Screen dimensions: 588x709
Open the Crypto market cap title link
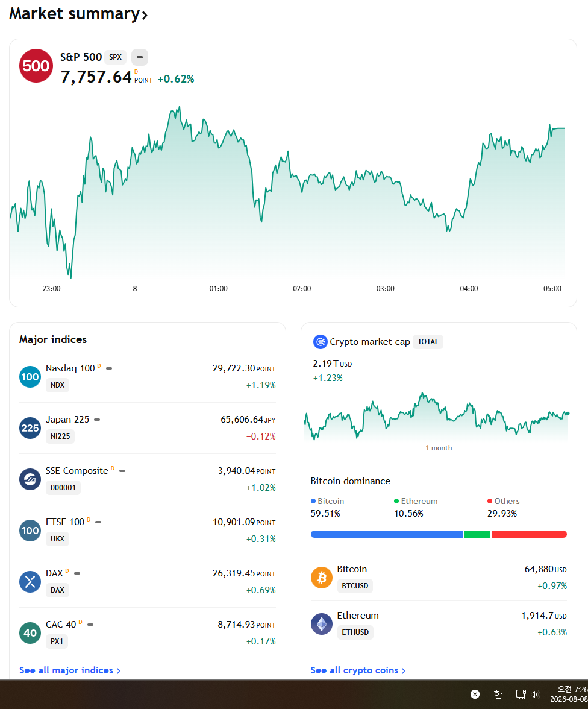pos(370,342)
